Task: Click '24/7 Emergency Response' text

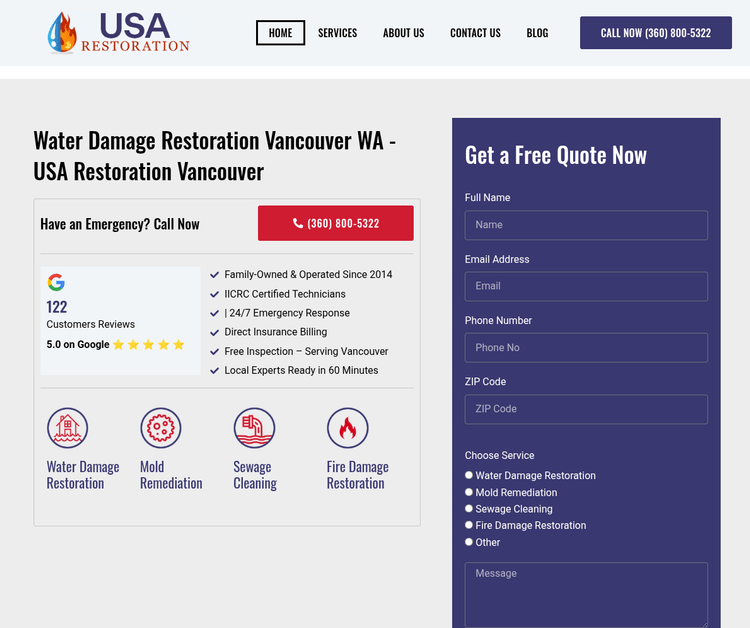Action: coord(289,313)
